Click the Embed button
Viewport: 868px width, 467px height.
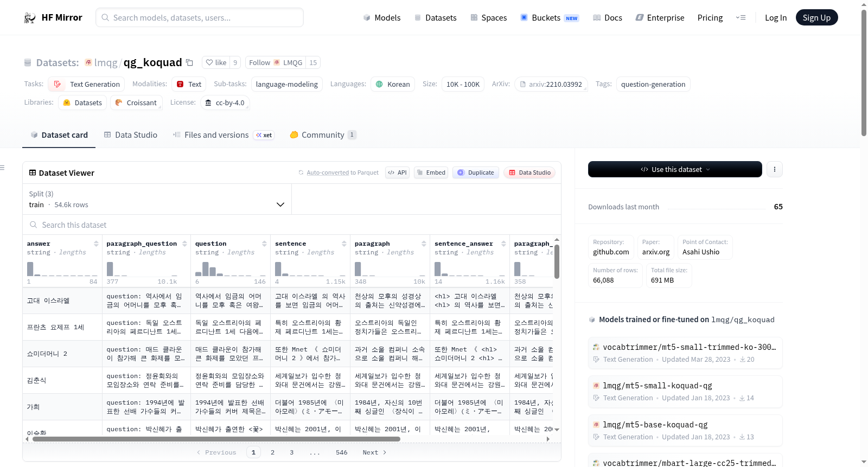pos(431,172)
